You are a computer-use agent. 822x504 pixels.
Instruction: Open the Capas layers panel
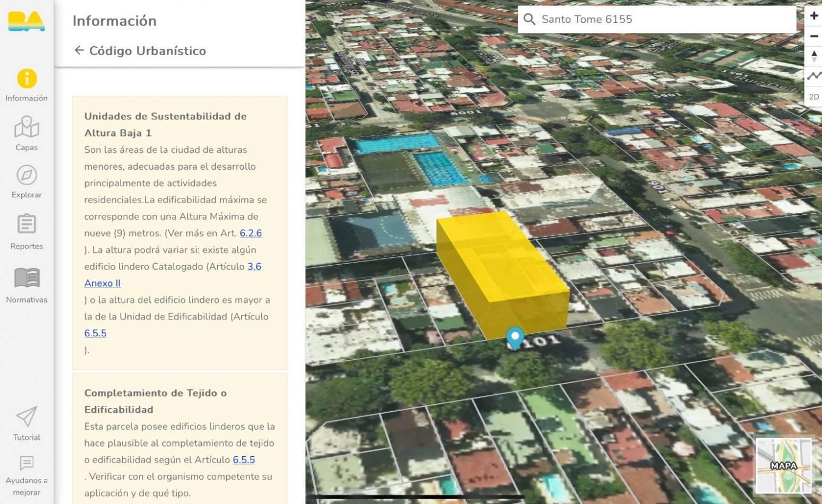(27, 134)
